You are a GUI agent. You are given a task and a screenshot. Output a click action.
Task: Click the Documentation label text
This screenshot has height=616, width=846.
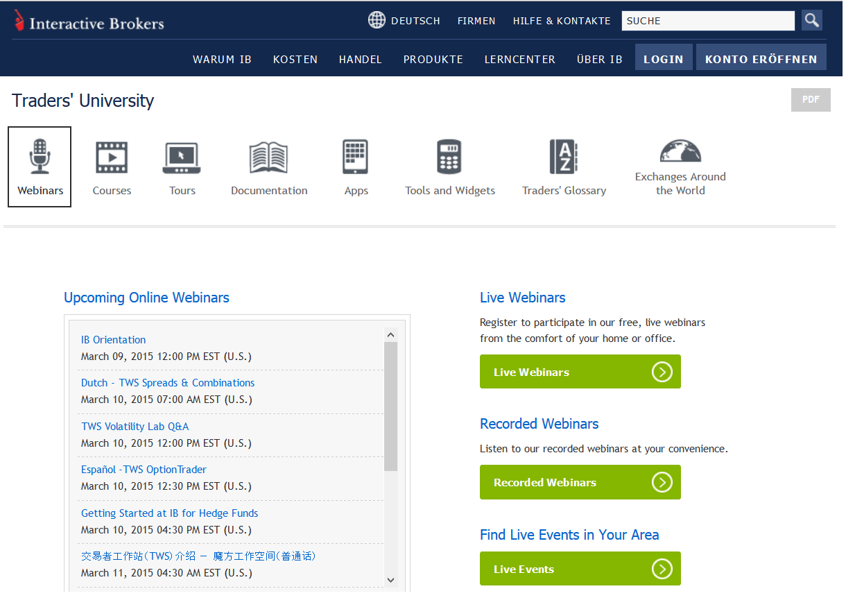(269, 191)
